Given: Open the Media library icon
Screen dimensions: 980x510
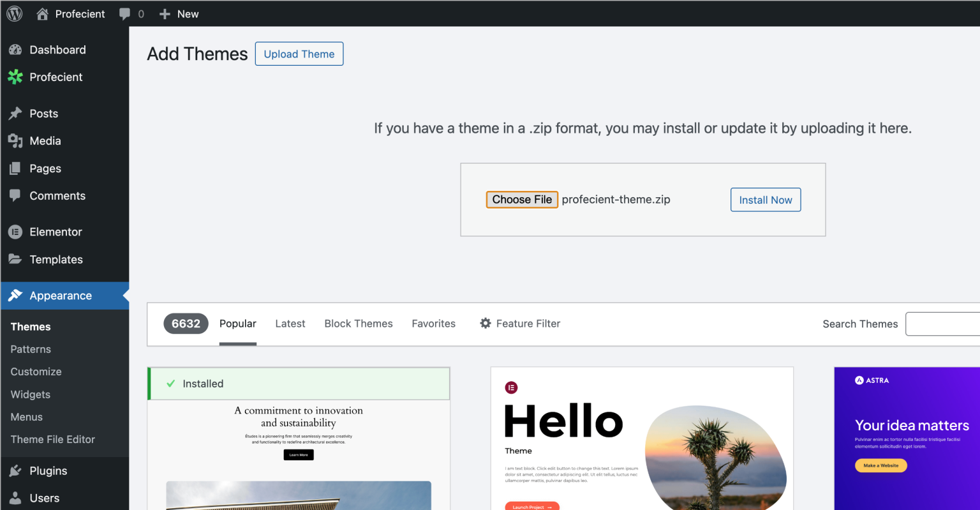Looking at the screenshot, I should [15, 141].
